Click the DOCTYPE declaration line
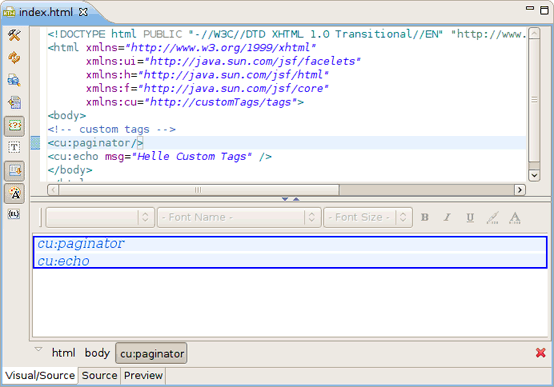 click(x=287, y=34)
